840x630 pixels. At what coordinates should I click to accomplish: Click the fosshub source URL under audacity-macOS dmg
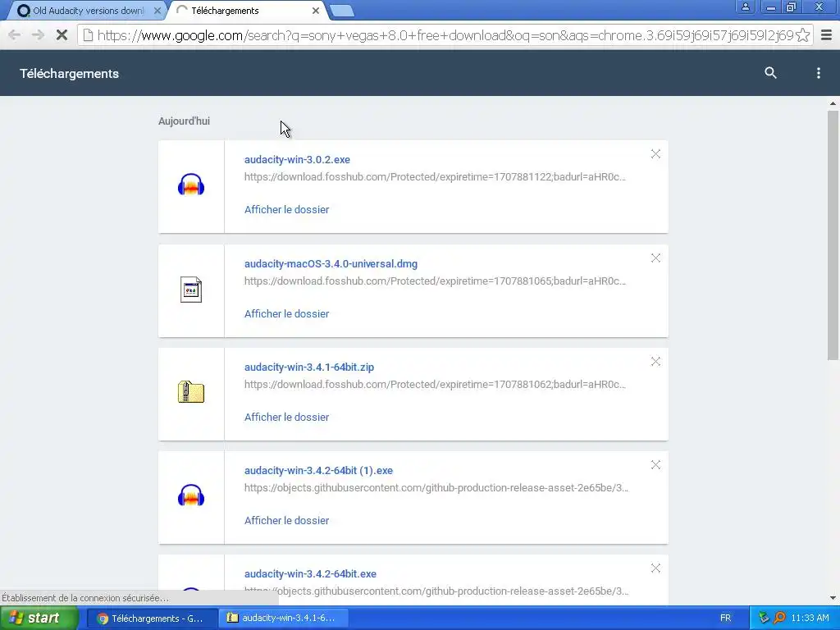click(x=435, y=281)
